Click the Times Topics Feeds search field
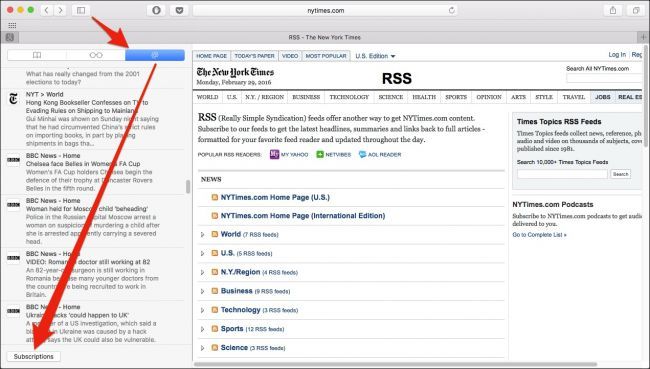The height and width of the screenshot is (369, 650). pyautogui.click(x=562, y=174)
